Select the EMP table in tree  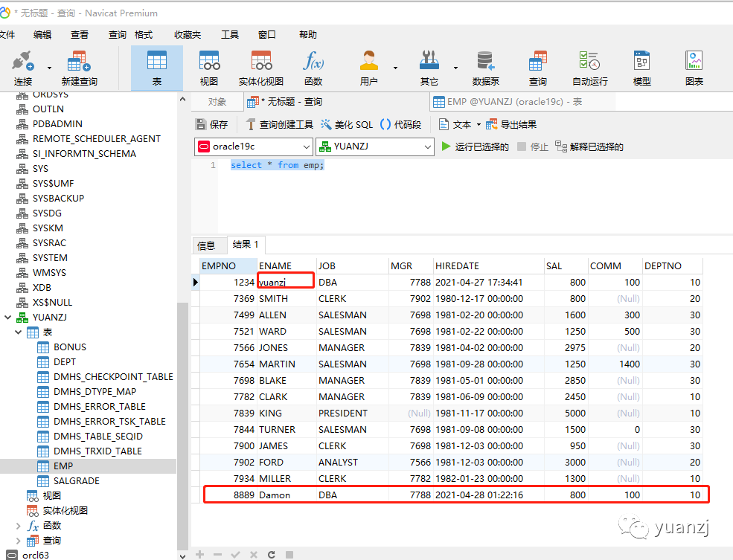coord(63,466)
